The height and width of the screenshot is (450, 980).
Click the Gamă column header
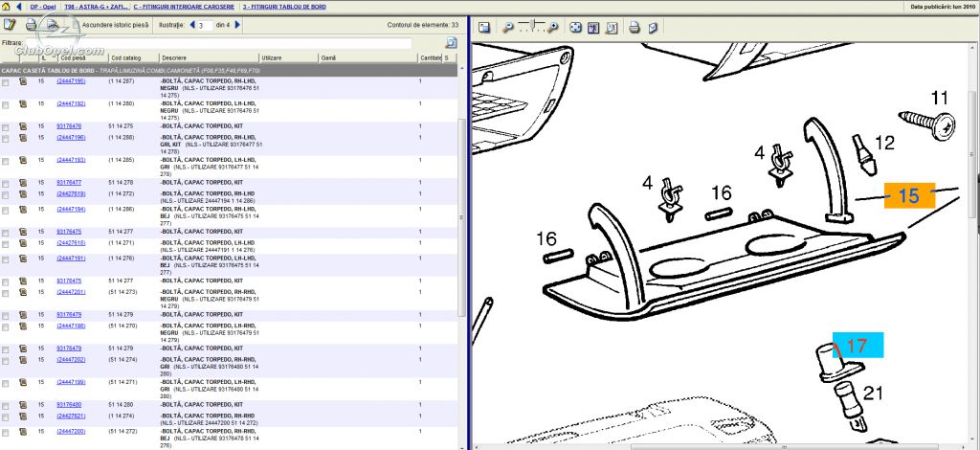(x=329, y=57)
